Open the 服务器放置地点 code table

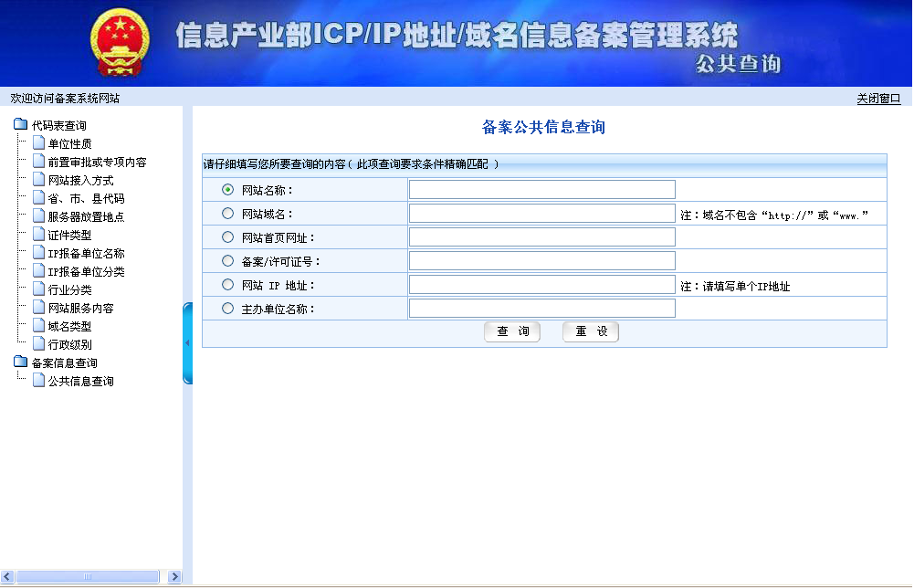point(86,216)
